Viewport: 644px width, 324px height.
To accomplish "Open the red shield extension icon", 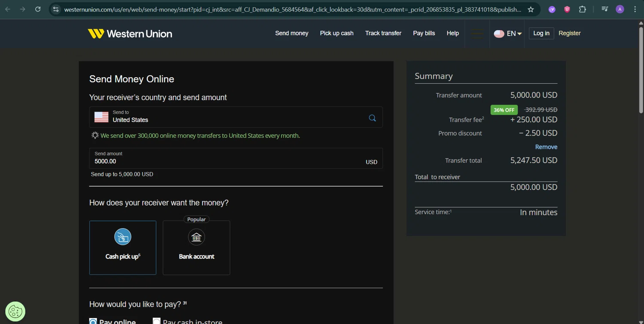I will click(567, 9).
